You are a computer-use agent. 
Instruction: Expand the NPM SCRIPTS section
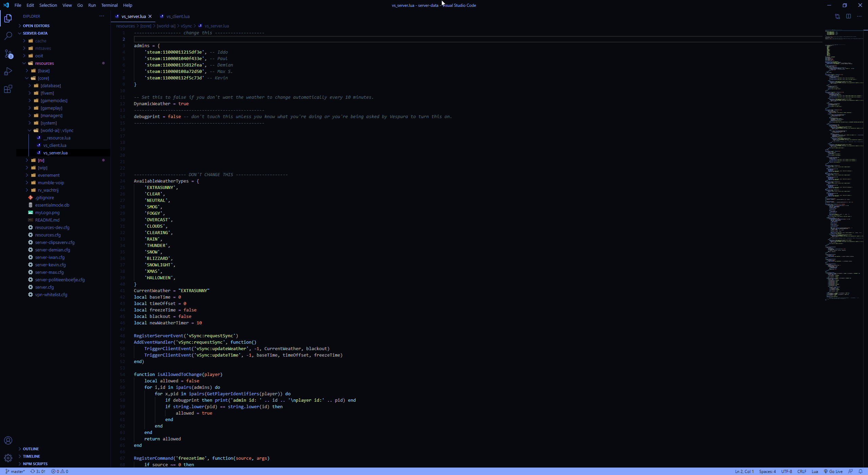(x=35, y=464)
